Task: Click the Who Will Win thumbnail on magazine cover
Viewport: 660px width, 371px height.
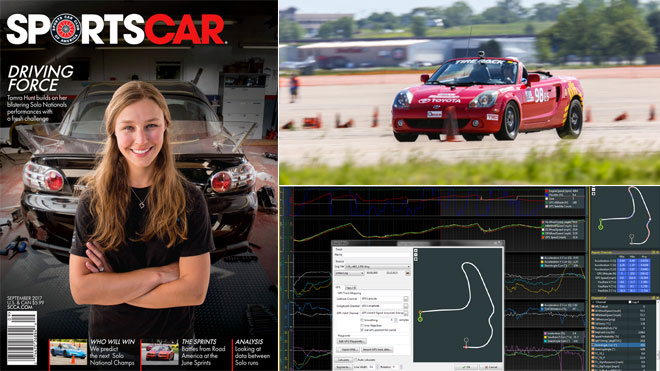Action: pos(68,352)
